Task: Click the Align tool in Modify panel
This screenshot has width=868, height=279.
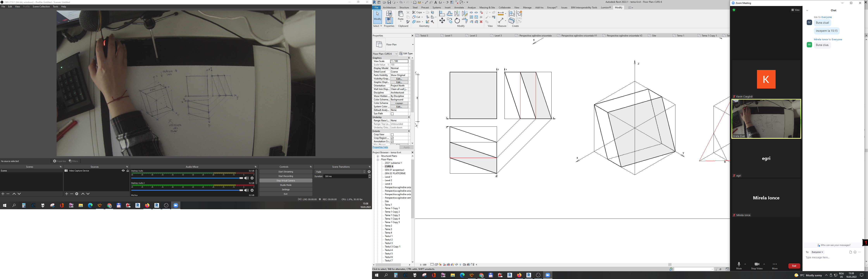Action: pos(442,14)
